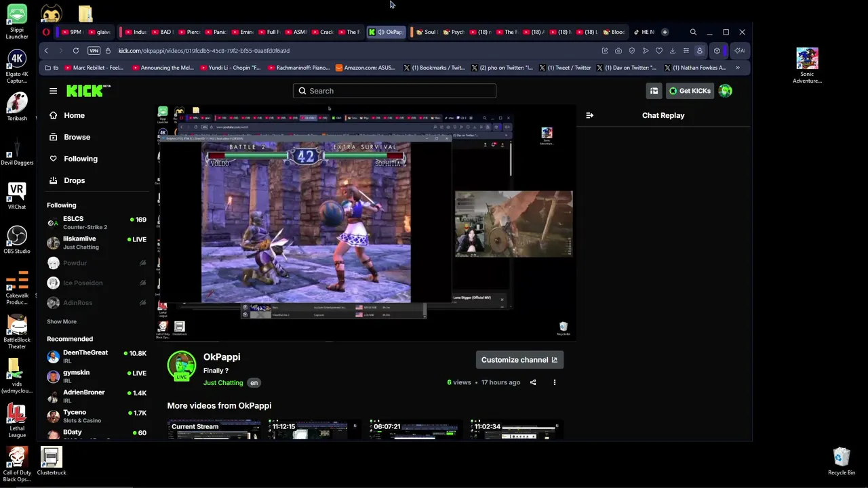Viewport: 868px width, 488px height.
Task: Open ESLCS followed channel
Action: pos(96,223)
